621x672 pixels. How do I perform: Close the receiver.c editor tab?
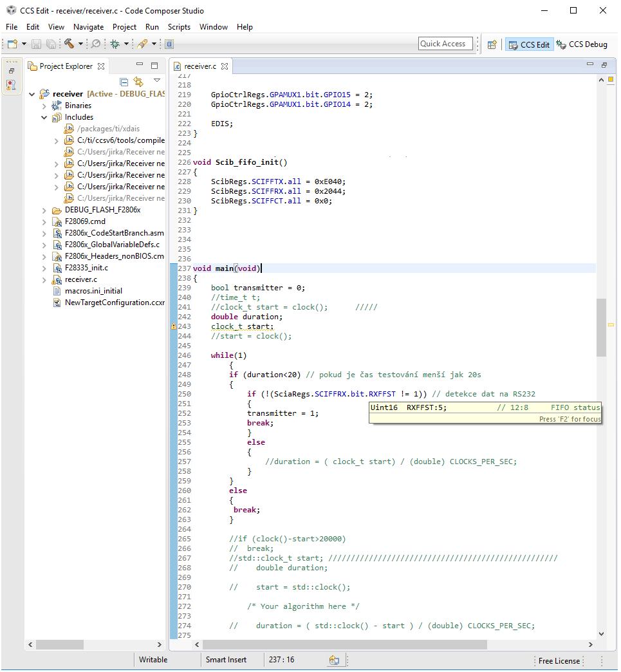[x=225, y=66]
